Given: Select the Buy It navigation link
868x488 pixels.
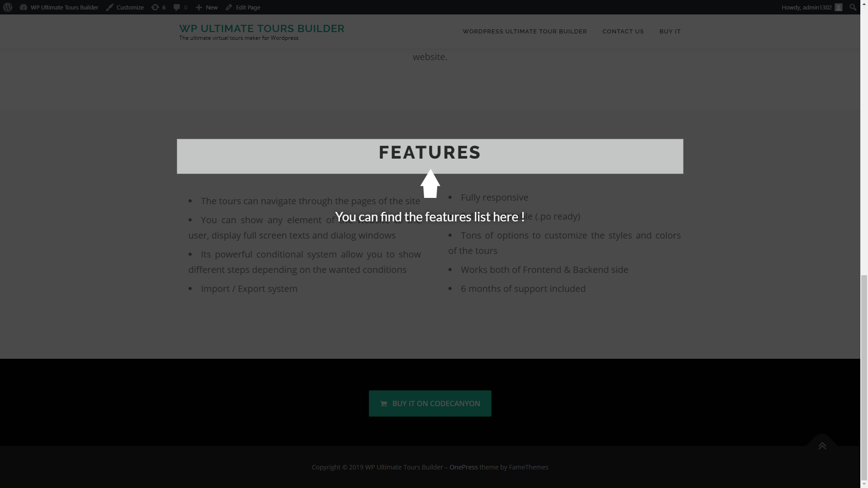Looking at the screenshot, I should pyautogui.click(x=670, y=31).
